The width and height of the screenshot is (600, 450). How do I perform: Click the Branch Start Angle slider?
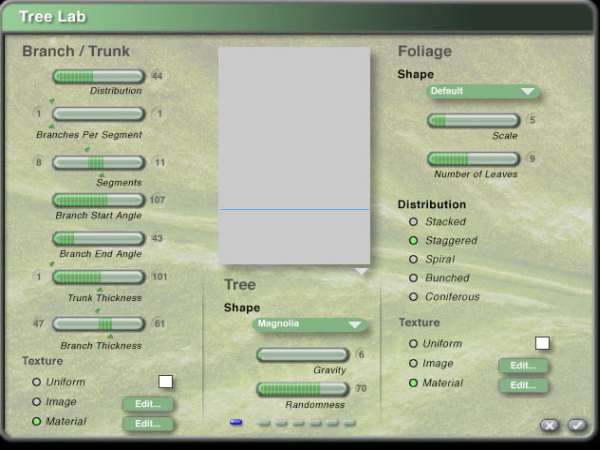[99, 200]
